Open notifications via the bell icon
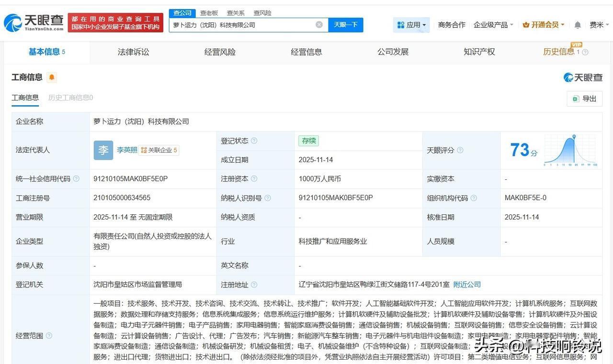The height and width of the screenshot is (364, 613). click(577, 24)
